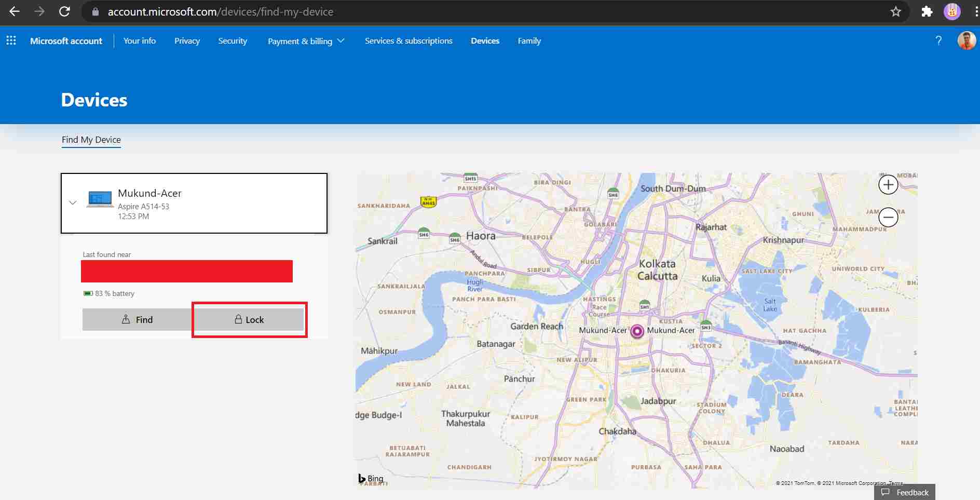Click Kolkata Calcutta label on map
The image size is (980, 500).
click(657, 270)
